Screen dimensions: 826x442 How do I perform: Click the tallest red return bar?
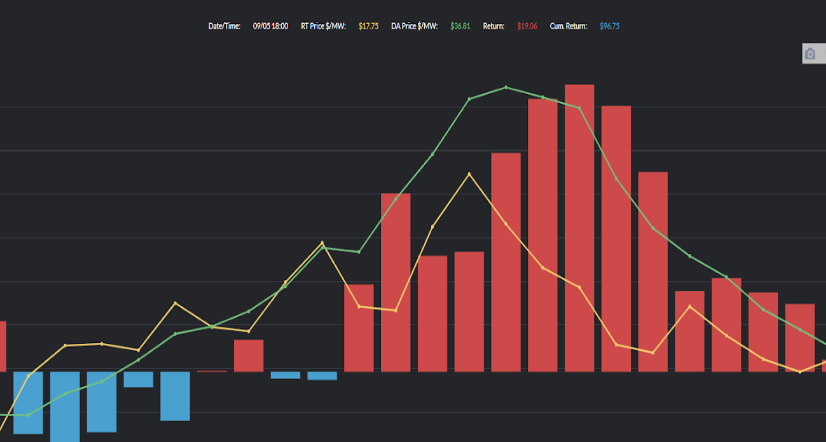click(x=579, y=228)
